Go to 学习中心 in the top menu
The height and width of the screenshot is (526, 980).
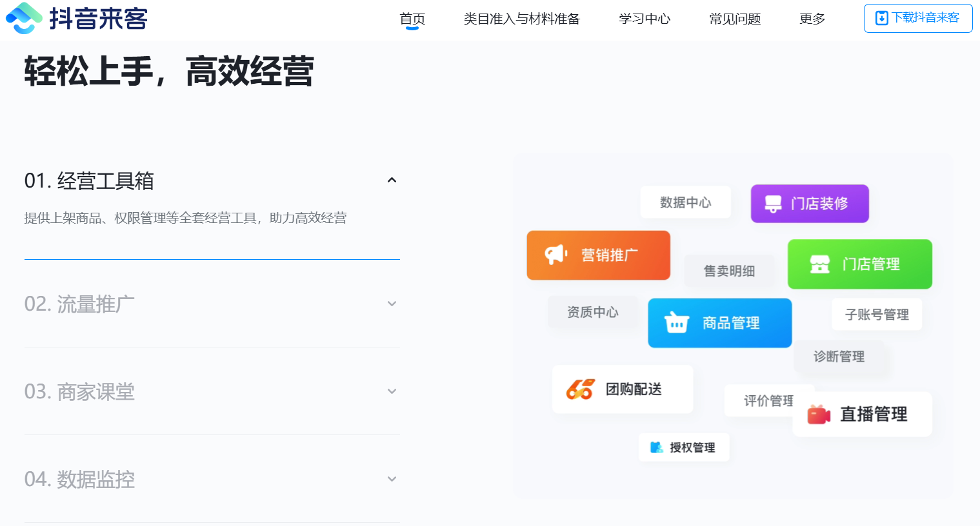click(645, 19)
